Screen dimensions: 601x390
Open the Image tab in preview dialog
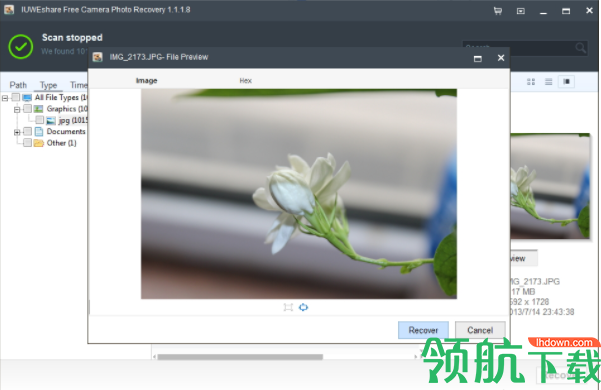146,80
